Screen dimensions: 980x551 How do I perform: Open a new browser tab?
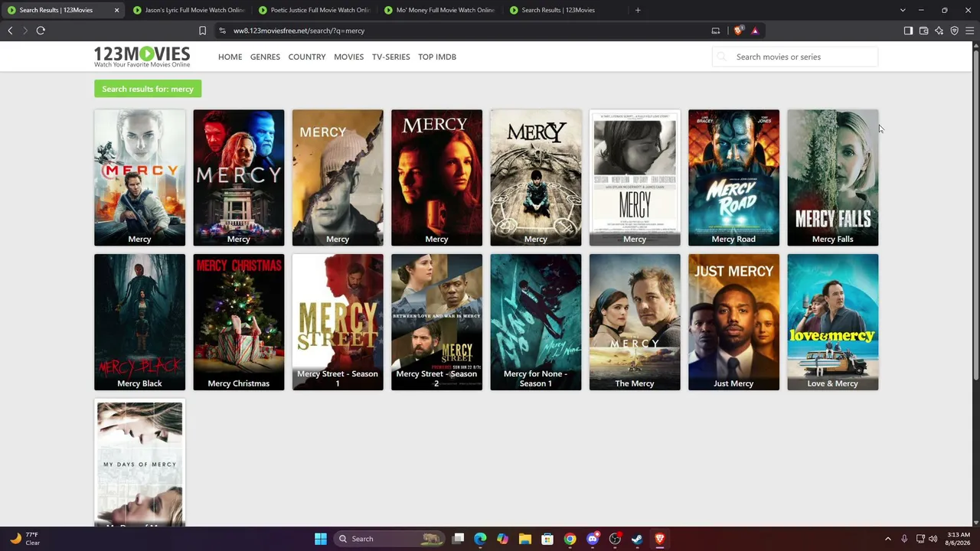click(638, 10)
